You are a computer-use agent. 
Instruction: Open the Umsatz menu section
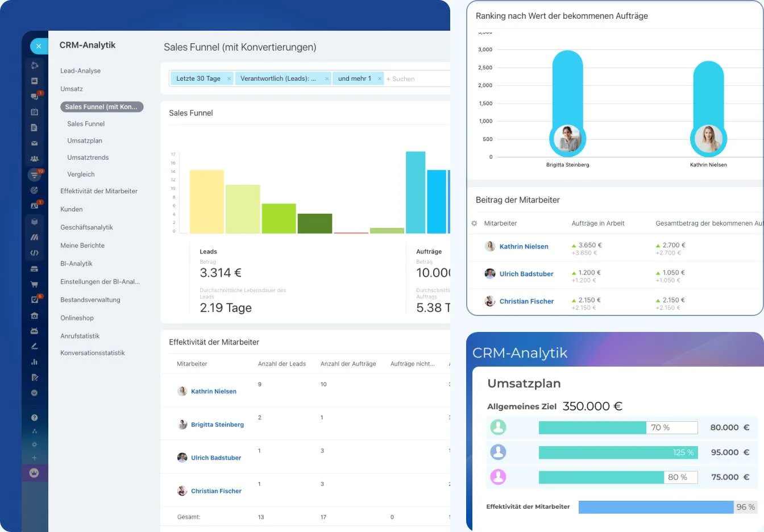pyautogui.click(x=72, y=89)
